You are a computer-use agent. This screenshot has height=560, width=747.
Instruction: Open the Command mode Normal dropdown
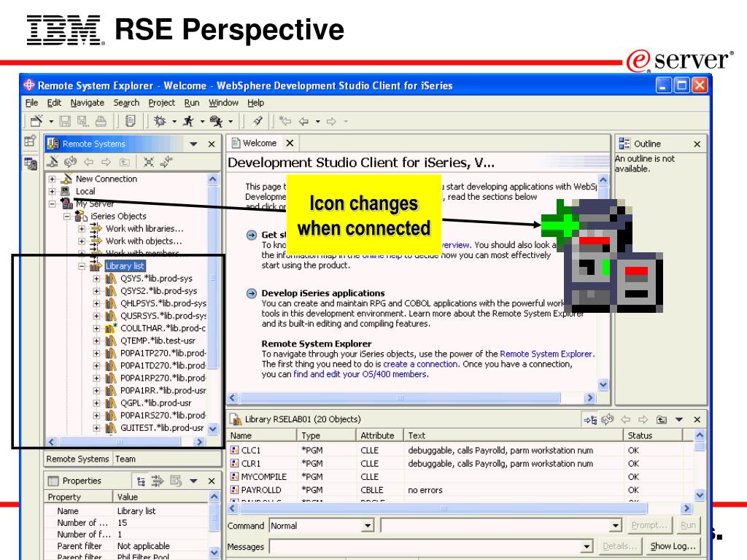point(368,526)
